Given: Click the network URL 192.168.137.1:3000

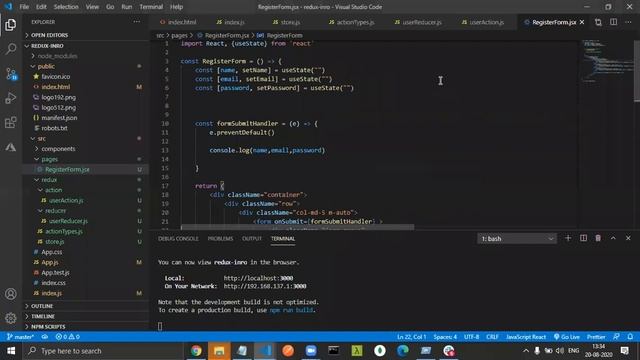Looking at the screenshot, I should click(265, 286).
